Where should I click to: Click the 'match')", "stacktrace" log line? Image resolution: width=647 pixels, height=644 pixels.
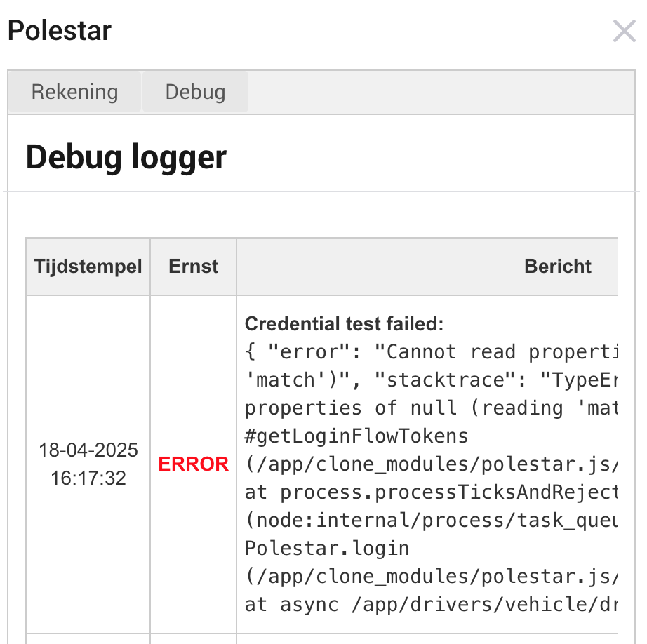click(x=432, y=380)
